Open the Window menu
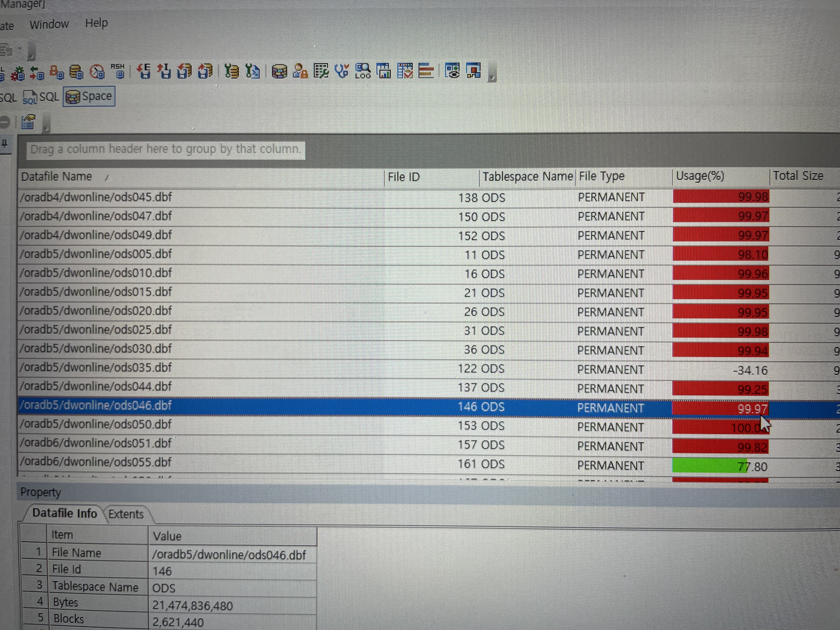This screenshot has height=630, width=840. click(x=49, y=25)
